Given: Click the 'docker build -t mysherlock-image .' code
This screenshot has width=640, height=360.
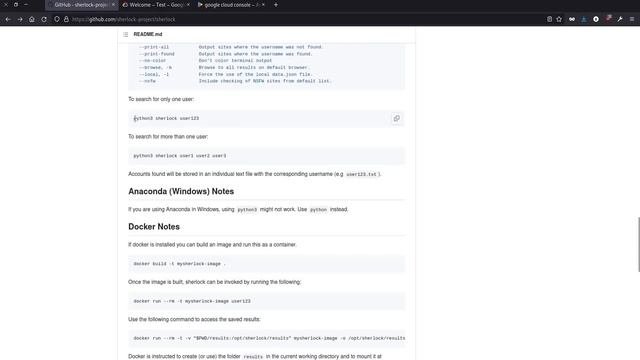Looking at the screenshot, I should tap(180, 264).
